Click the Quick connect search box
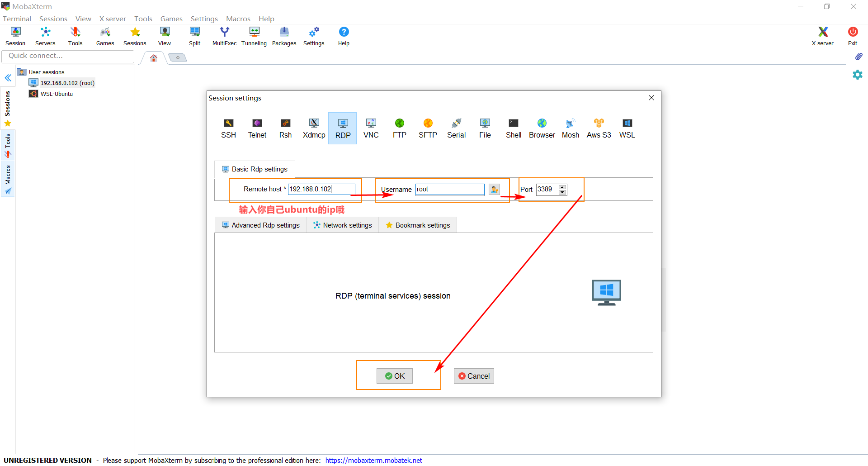This screenshot has width=868, height=466. click(68, 56)
